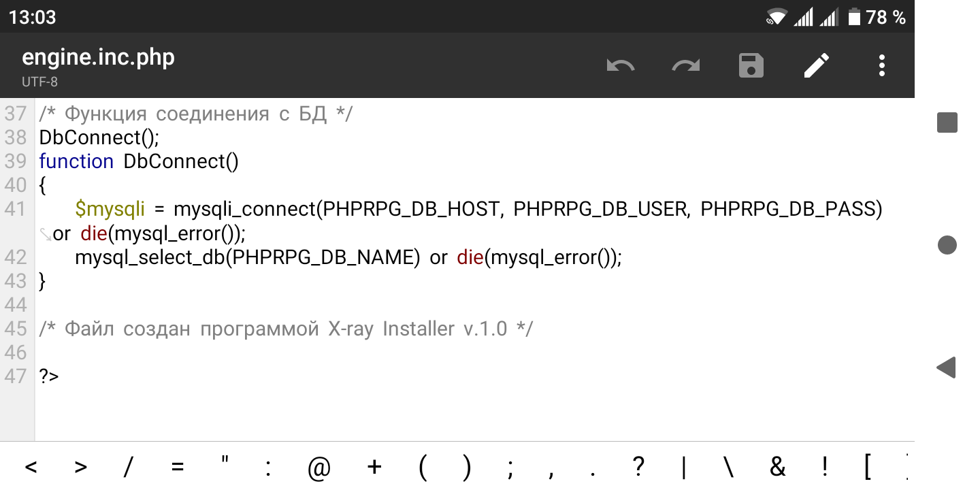Tap the closing brace on line 43
Screen dimensions: 980x490
point(42,281)
